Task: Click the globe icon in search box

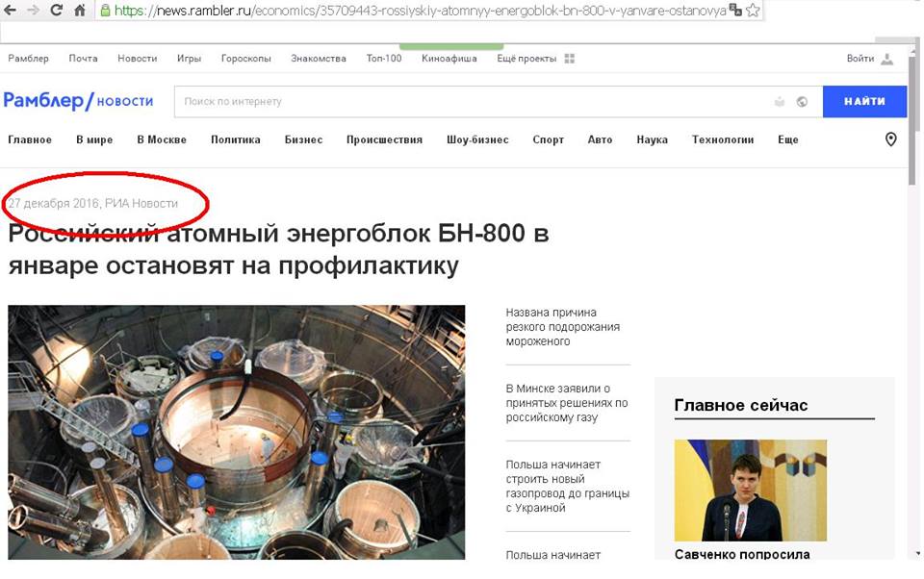Action: 802,102
